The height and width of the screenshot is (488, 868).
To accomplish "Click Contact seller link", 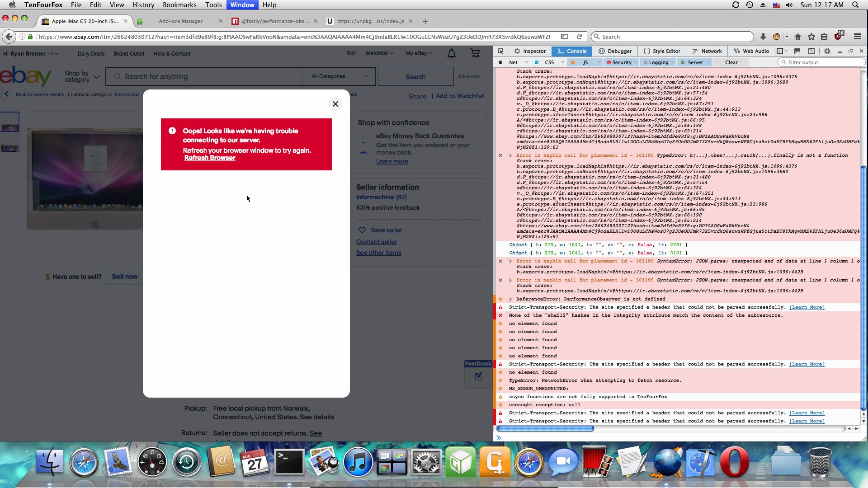I will point(377,242).
